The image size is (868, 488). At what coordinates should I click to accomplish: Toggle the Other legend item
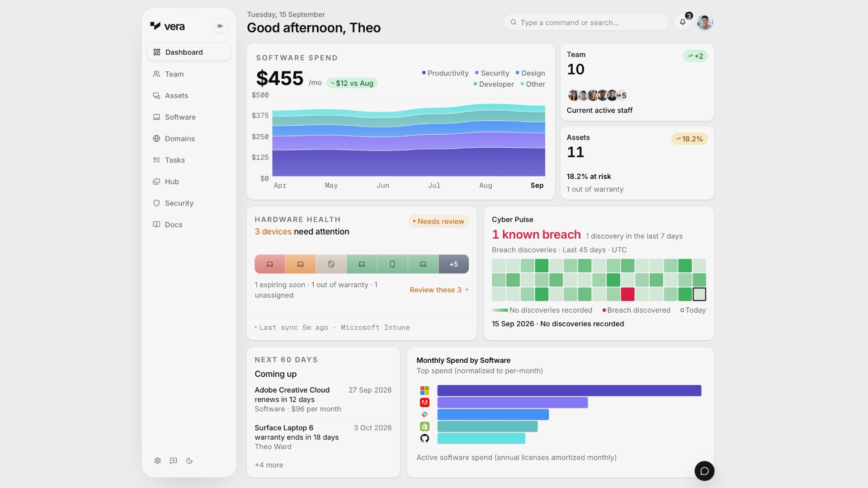(533, 84)
